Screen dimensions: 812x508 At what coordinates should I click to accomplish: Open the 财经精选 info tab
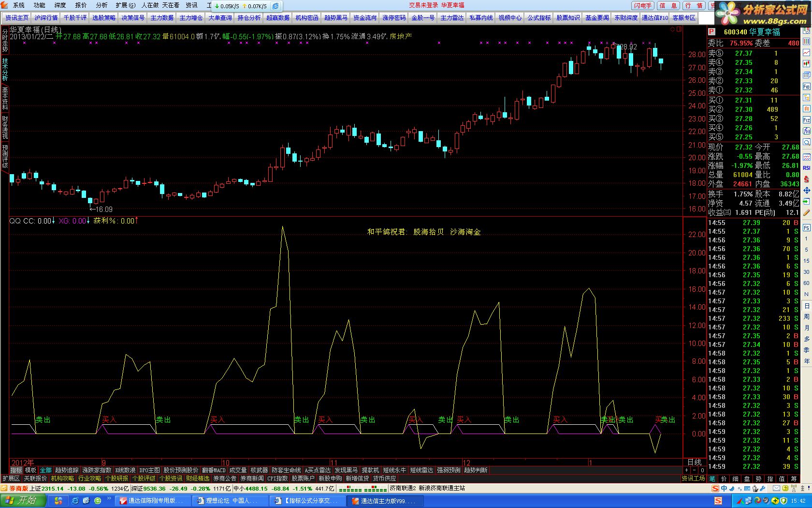coord(198,478)
